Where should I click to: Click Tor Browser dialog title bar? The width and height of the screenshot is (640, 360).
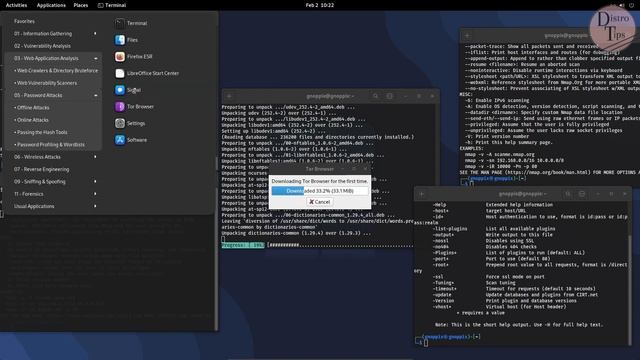coord(320,169)
